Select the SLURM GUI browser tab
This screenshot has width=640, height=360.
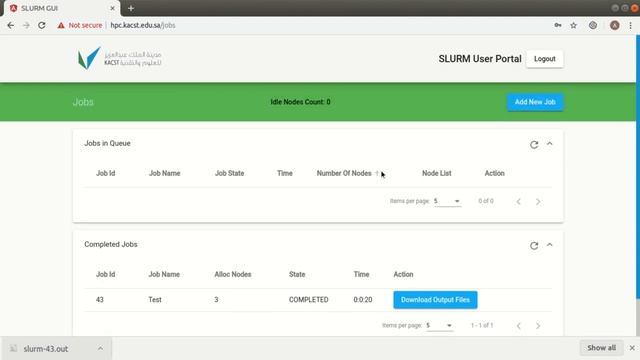pos(61,8)
